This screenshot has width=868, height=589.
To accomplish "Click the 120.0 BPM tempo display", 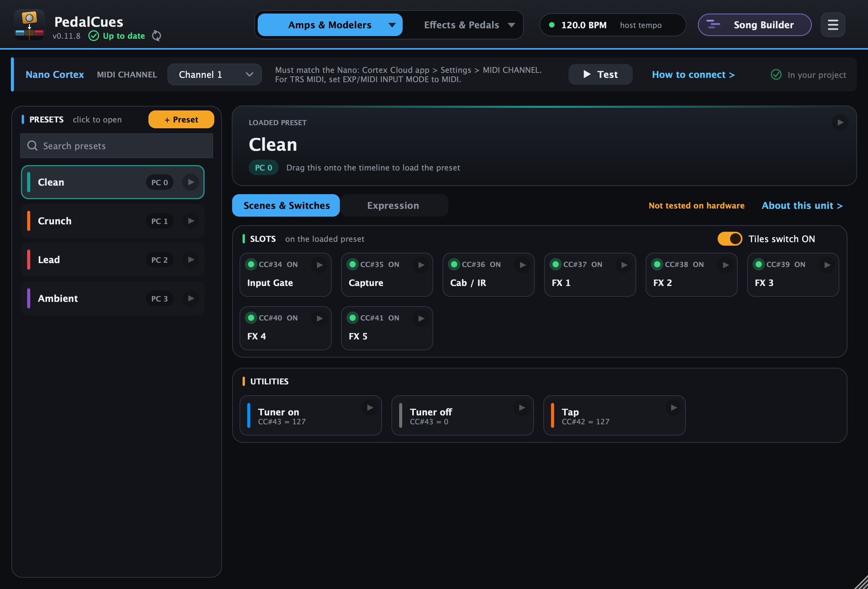I will (613, 25).
